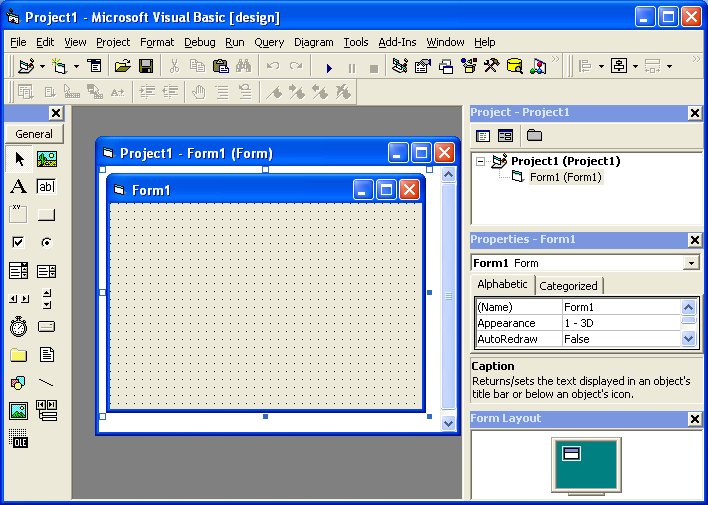Open the Project menu

click(x=113, y=42)
